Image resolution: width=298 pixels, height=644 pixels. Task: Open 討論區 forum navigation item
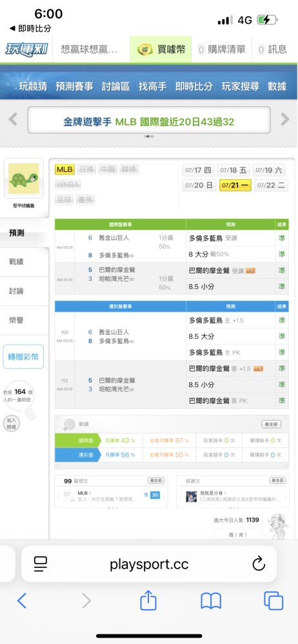pyautogui.click(x=116, y=86)
